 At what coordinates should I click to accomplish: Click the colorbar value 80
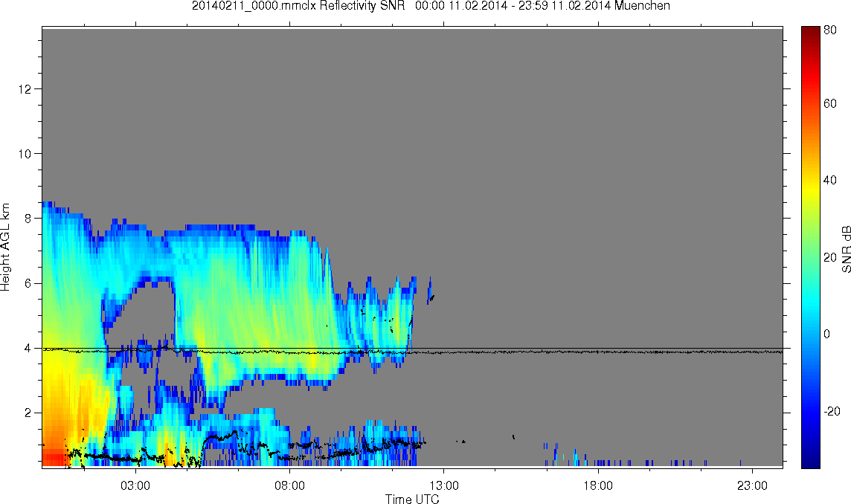click(830, 30)
